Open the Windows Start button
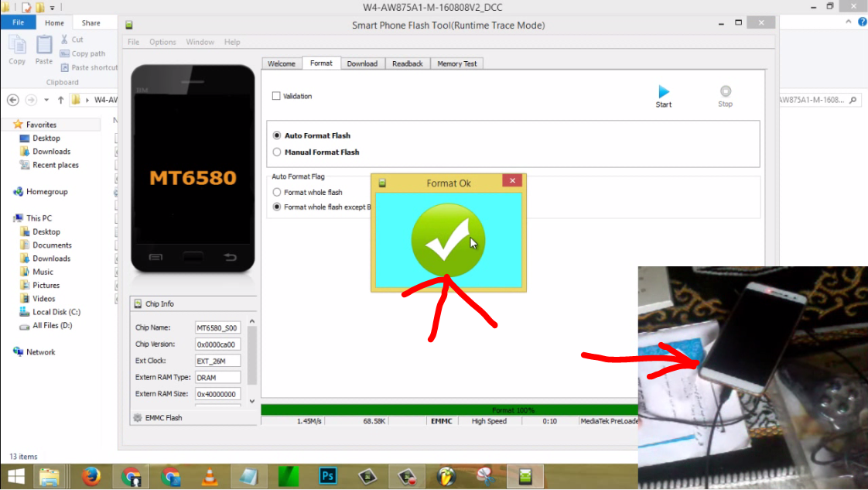868x490 pixels. coord(16,477)
